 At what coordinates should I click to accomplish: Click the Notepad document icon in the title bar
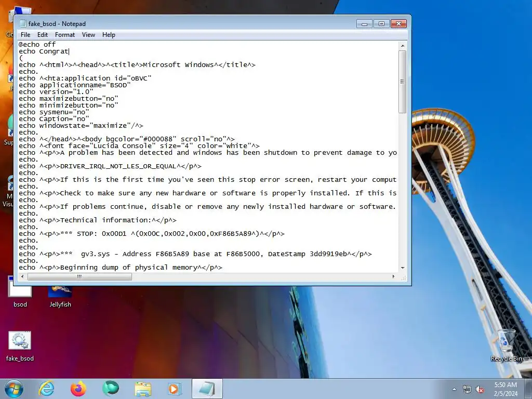tap(23, 23)
